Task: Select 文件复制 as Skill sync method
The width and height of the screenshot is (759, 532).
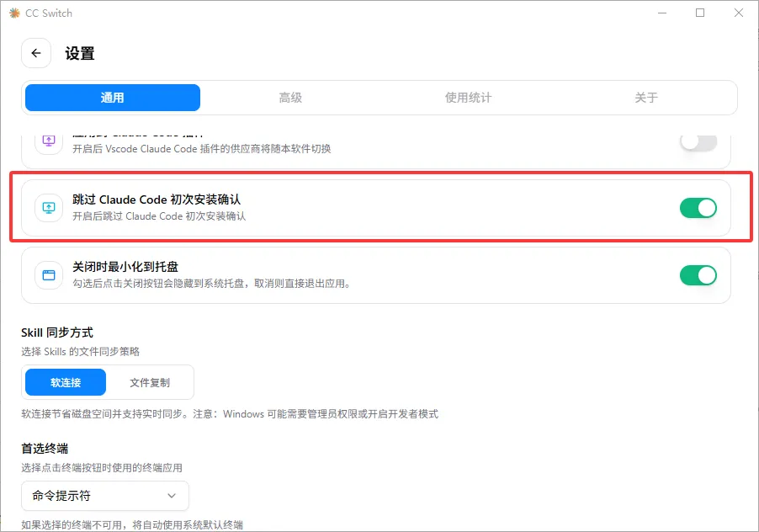Action: [x=151, y=382]
